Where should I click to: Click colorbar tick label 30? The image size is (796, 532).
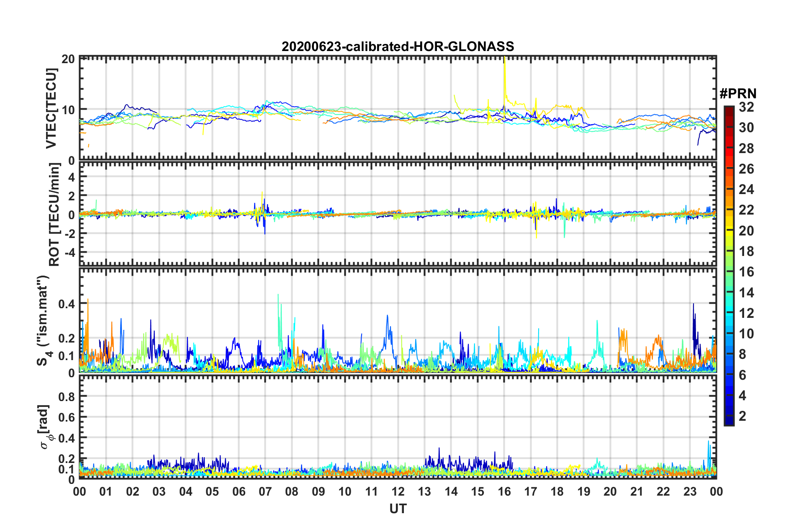pyautogui.click(x=746, y=128)
